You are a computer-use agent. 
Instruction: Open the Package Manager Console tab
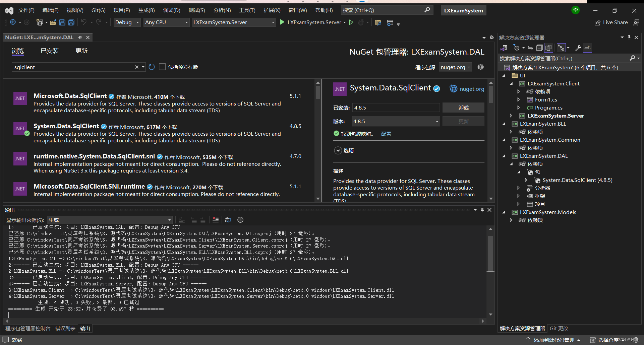[28, 329]
